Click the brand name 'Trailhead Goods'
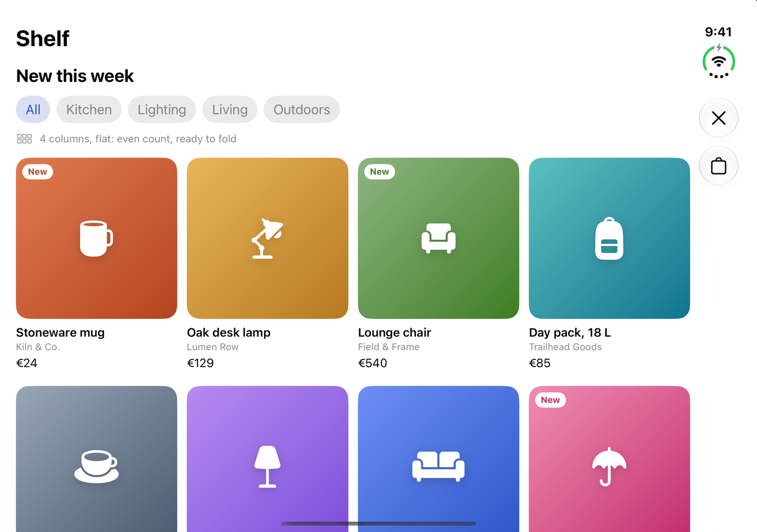The height and width of the screenshot is (532, 757). [x=565, y=347]
